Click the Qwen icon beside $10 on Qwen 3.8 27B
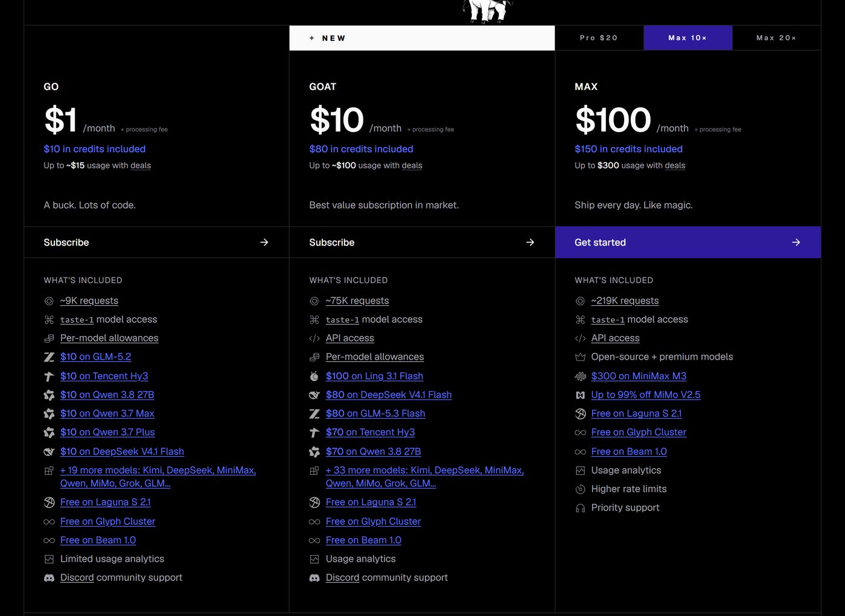845x616 pixels. coord(49,395)
